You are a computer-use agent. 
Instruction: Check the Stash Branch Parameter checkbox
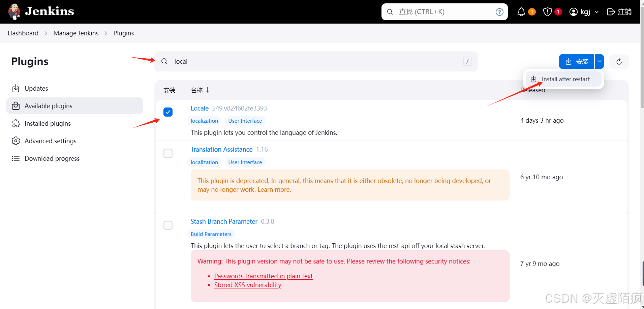(168, 225)
